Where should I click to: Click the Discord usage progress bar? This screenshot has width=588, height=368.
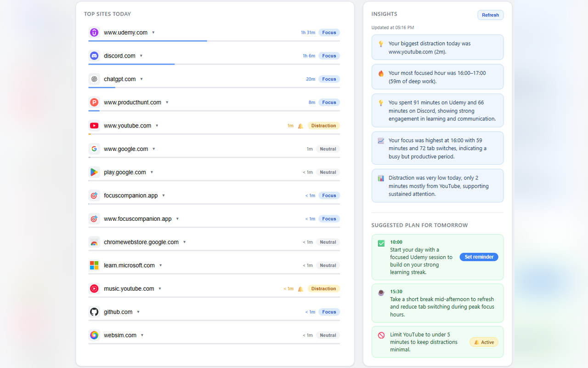(214, 64)
